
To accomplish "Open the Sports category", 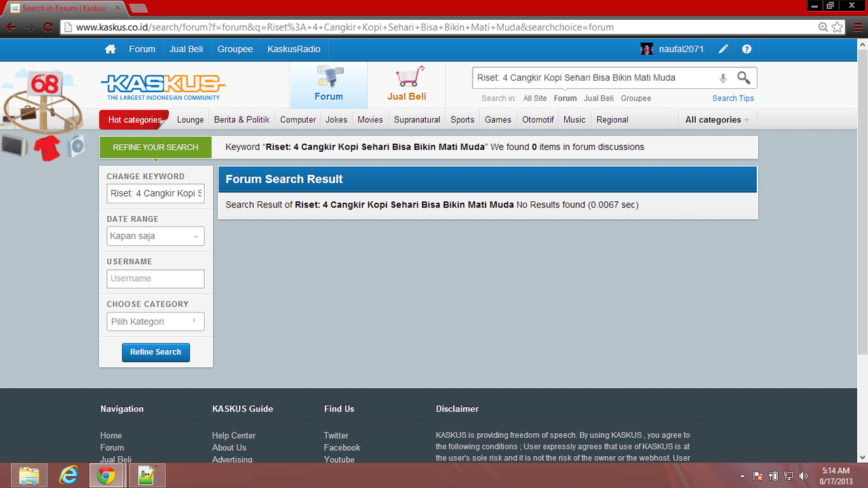I will click(462, 120).
